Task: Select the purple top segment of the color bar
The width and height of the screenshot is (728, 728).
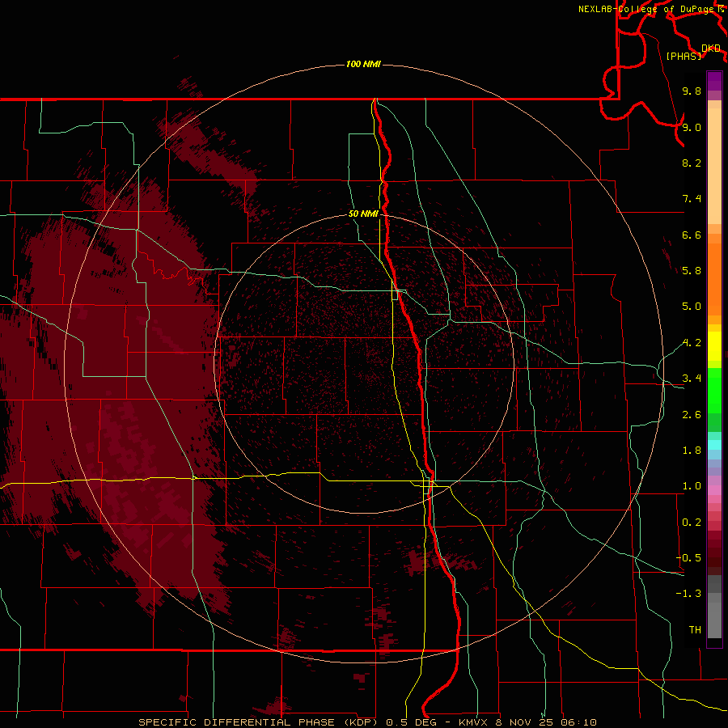Action: (714, 81)
